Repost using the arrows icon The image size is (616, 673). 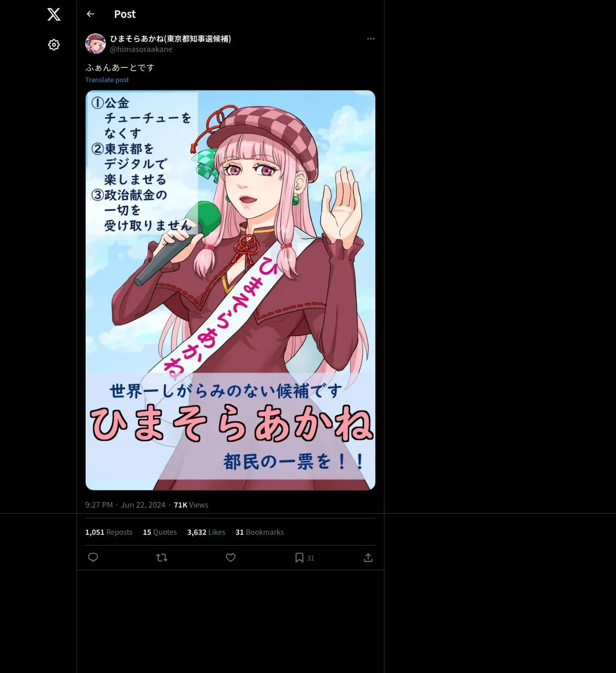[x=162, y=557]
